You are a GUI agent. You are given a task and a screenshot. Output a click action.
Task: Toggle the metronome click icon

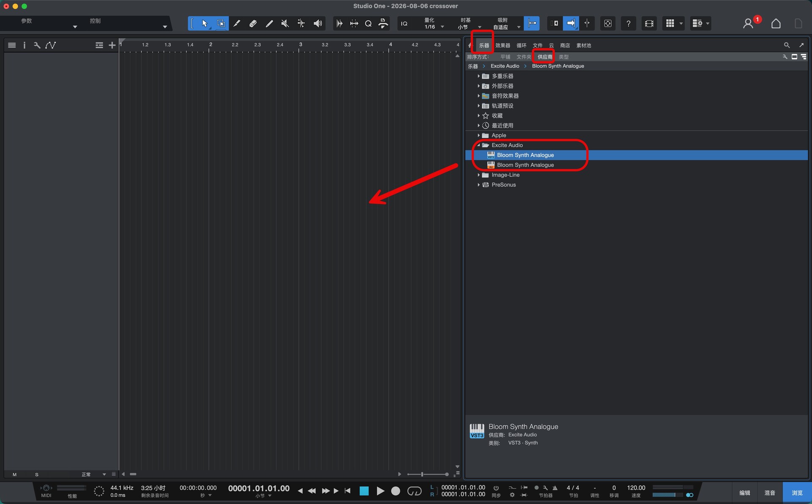point(555,488)
